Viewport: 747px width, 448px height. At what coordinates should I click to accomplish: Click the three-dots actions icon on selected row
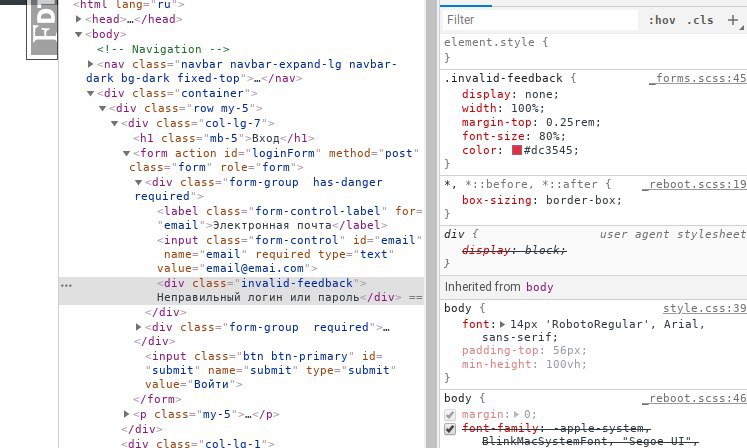pyautogui.click(x=67, y=285)
